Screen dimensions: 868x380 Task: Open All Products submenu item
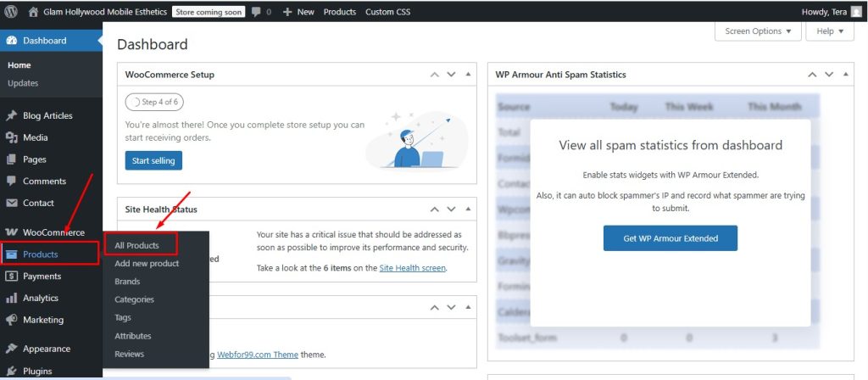click(136, 245)
